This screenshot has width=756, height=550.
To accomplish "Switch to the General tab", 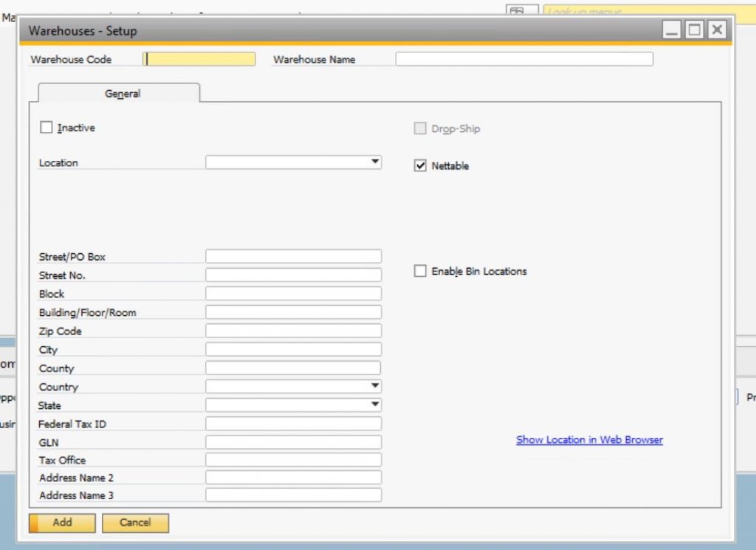I will click(121, 94).
